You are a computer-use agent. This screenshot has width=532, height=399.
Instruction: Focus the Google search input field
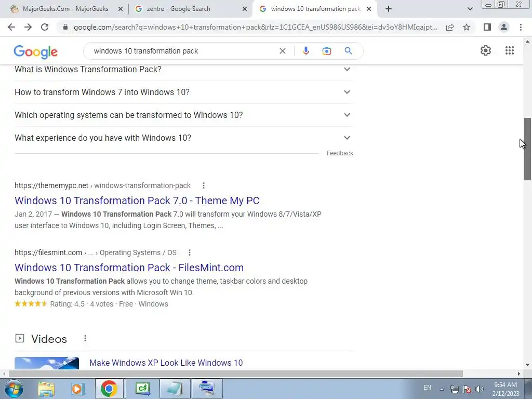point(183,51)
